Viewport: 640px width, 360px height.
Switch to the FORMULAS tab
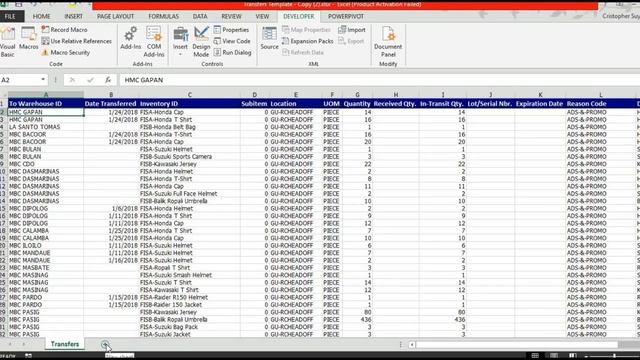pyautogui.click(x=164, y=16)
